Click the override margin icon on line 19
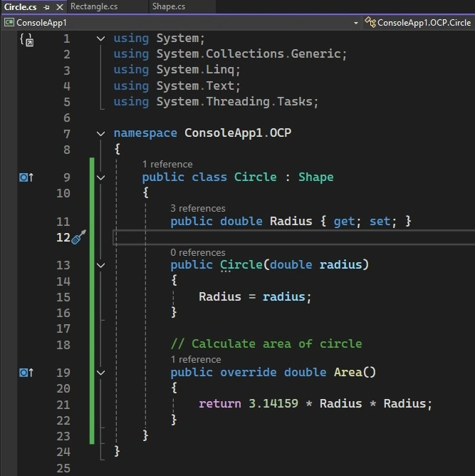 tap(26, 373)
